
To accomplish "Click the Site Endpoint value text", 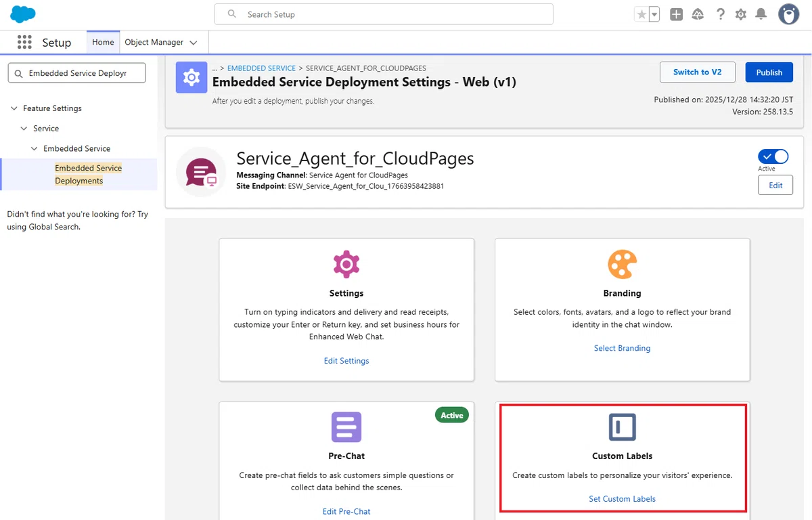I will click(366, 186).
